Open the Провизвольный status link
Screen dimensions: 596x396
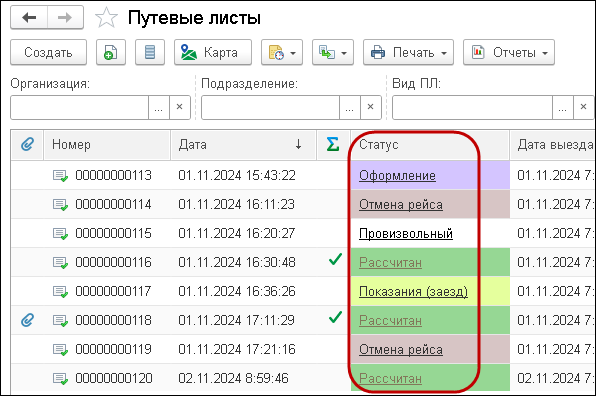(406, 233)
